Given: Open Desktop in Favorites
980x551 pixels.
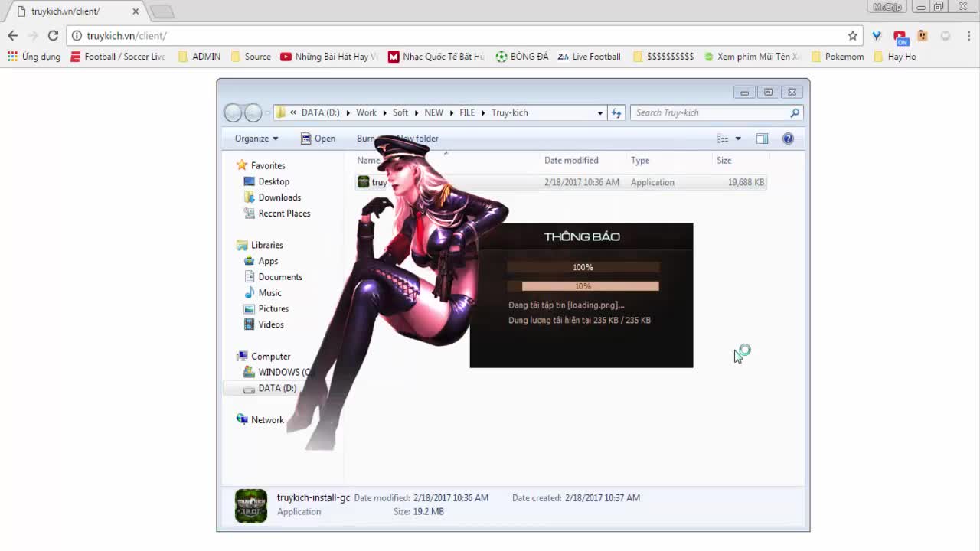Looking at the screenshot, I should click(x=266, y=181).
